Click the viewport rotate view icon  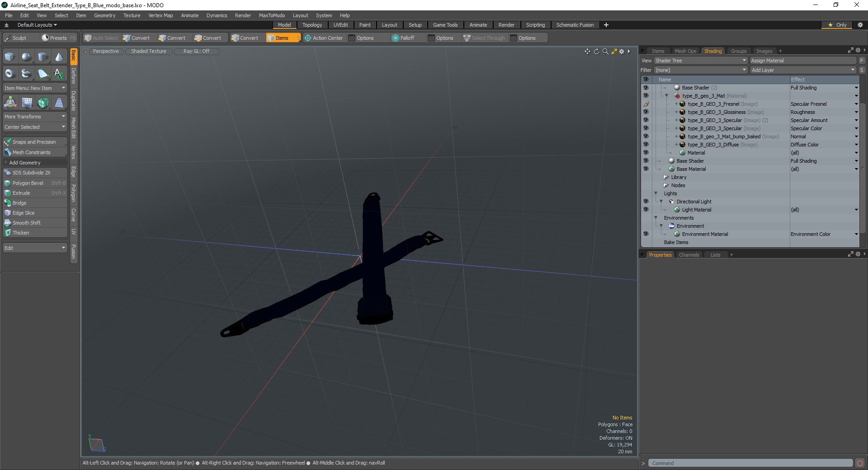[x=596, y=52]
